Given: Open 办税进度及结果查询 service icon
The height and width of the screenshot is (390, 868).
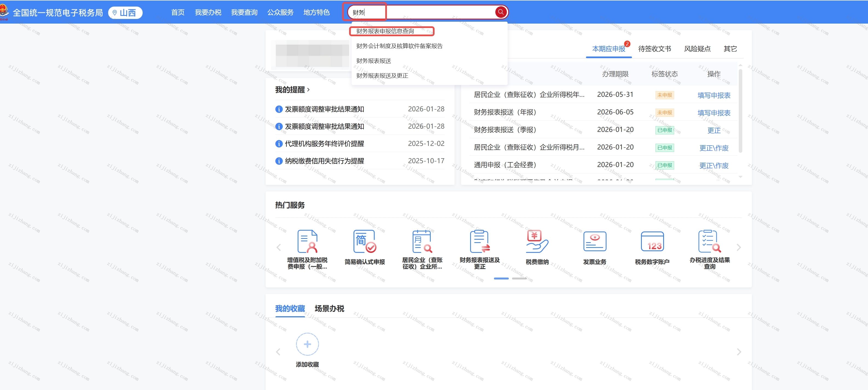Looking at the screenshot, I should click(x=709, y=242).
